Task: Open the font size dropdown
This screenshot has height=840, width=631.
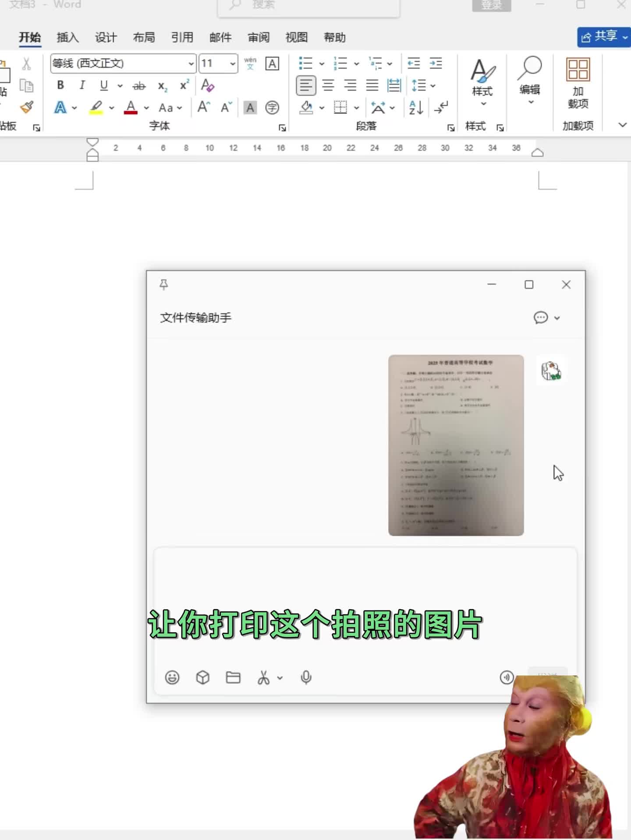Action: pos(232,64)
